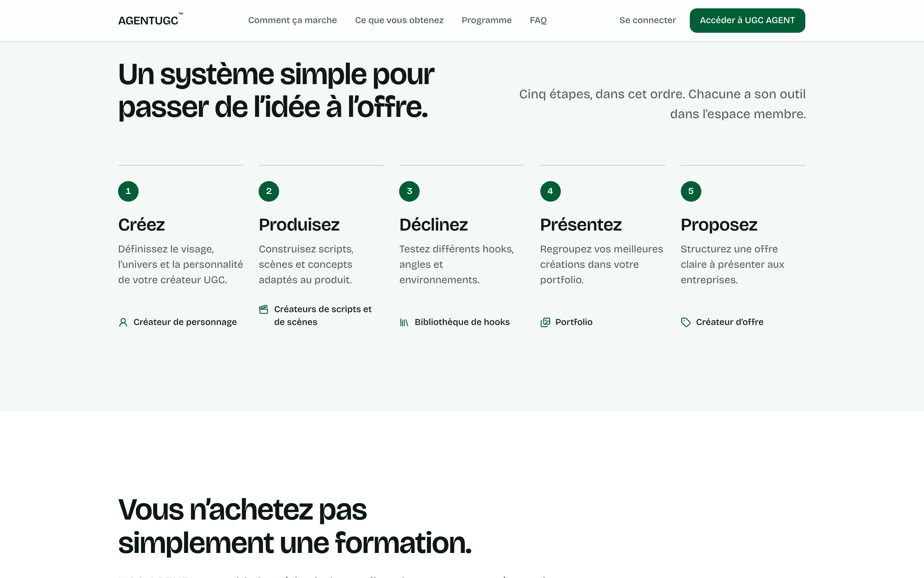
Task: Click the Testez différents hooks description
Action: point(457,265)
